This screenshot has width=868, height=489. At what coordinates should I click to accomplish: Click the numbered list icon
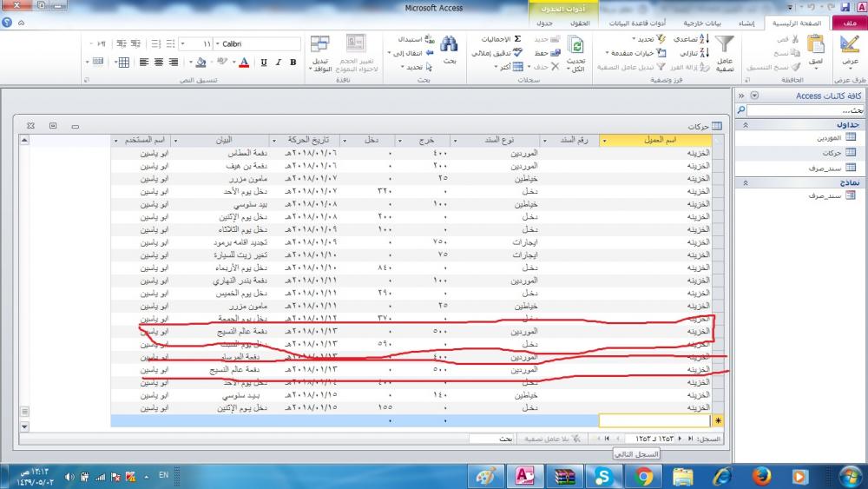[x=156, y=43]
